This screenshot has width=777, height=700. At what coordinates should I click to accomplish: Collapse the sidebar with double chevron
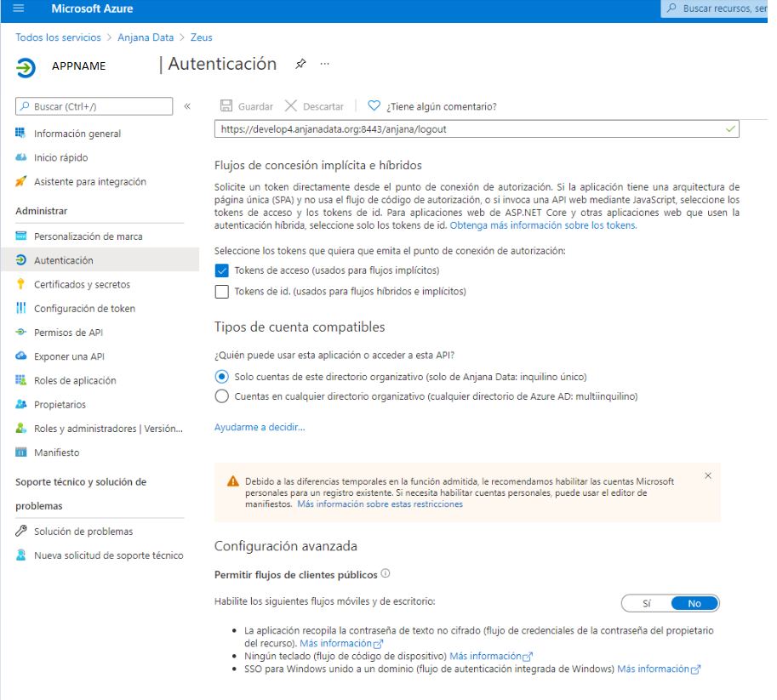(x=187, y=106)
